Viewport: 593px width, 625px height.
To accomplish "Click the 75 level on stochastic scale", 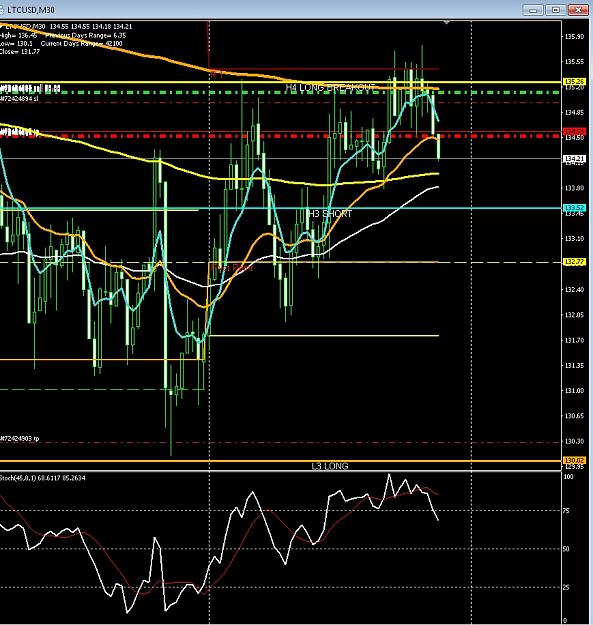I will 566,511.
